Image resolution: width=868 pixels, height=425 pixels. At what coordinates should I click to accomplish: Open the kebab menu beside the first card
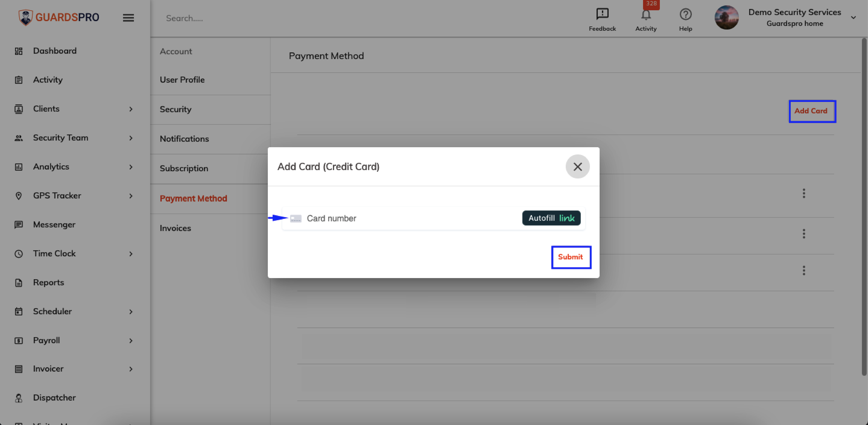pyautogui.click(x=804, y=193)
